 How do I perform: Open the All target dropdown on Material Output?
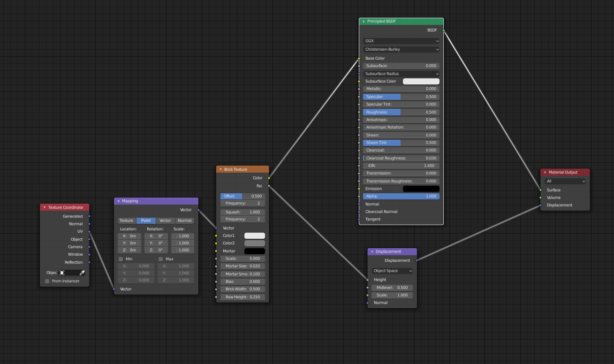coord(565,181)
